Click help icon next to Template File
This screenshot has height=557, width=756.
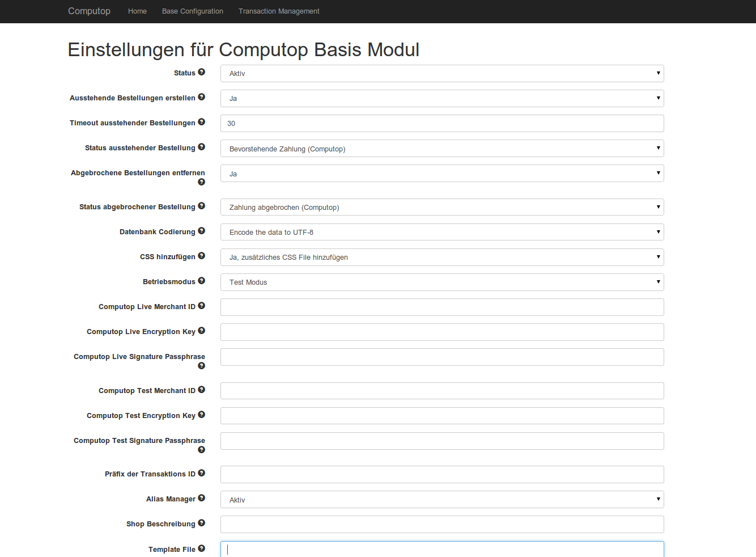pyautogui.click(x=201, y=548)
